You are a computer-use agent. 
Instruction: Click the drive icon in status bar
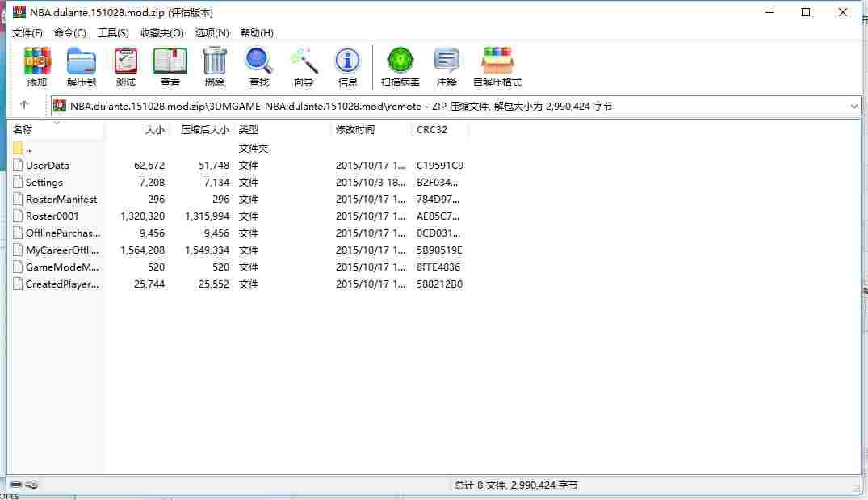point(16,485)
